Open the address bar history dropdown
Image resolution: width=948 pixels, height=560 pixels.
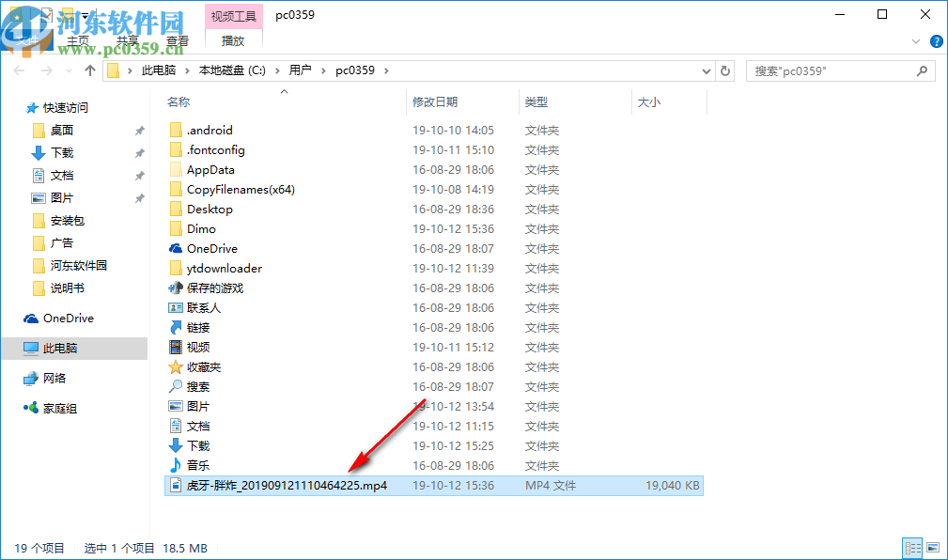coord(706,70)
